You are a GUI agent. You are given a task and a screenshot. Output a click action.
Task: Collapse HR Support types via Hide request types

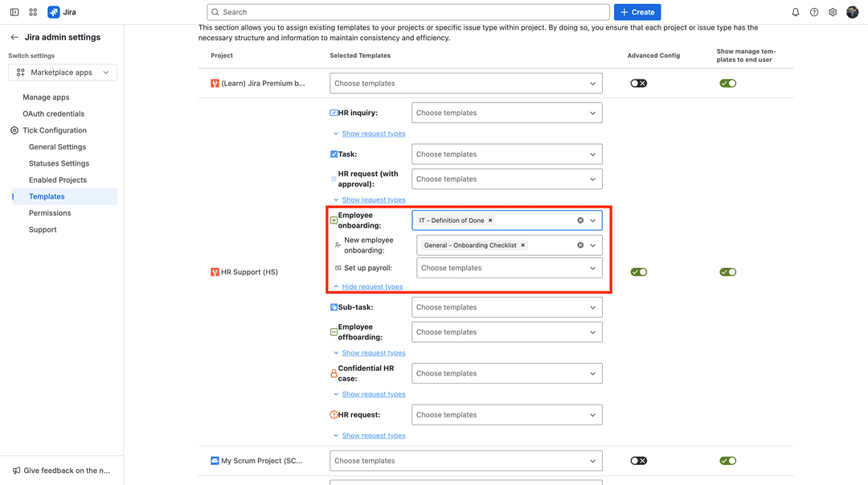(372, 286)
